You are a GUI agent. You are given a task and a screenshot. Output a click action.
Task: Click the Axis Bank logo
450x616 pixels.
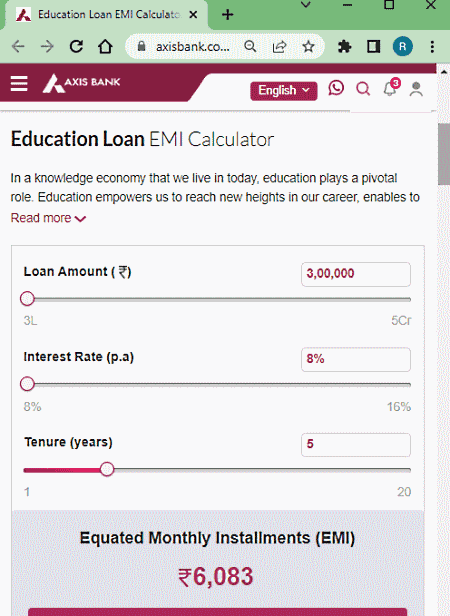81,83
